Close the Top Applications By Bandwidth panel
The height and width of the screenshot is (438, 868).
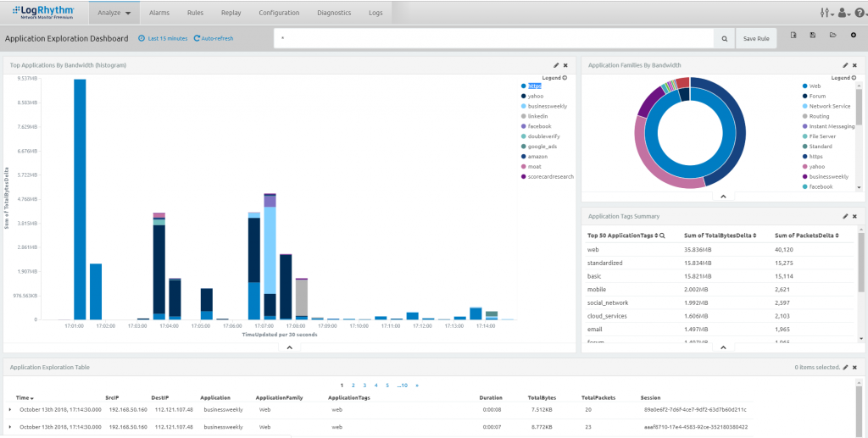point(565,65)
